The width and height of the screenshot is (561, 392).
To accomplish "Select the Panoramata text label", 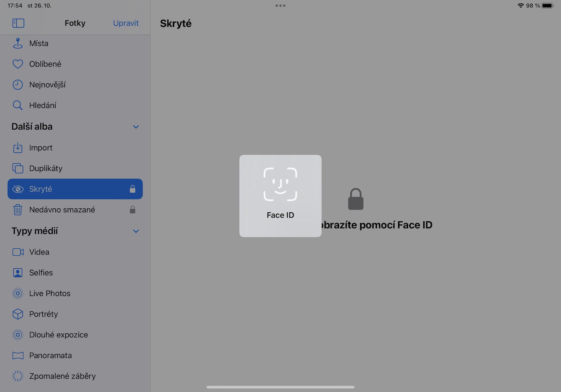I will [x=51, y=355].
